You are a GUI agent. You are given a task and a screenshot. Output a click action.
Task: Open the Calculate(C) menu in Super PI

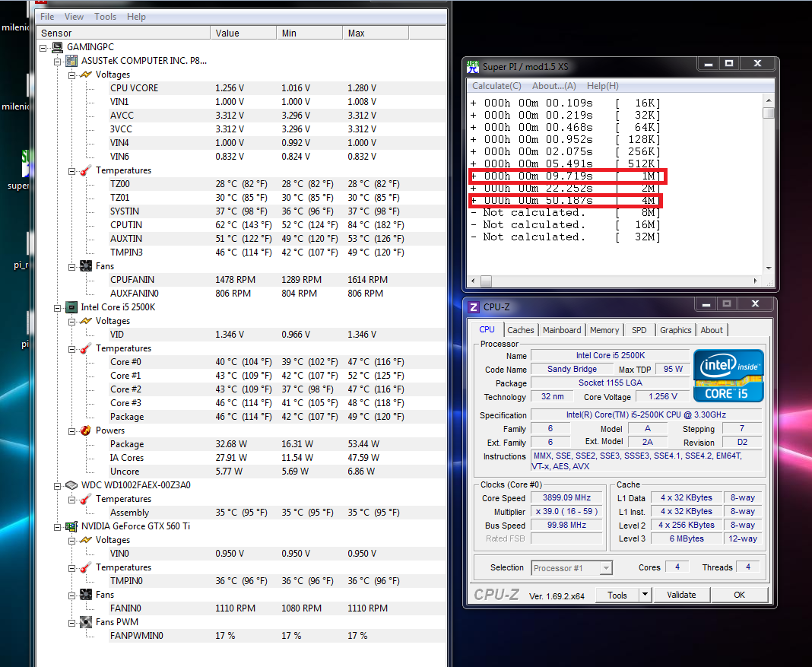(496, 86)
